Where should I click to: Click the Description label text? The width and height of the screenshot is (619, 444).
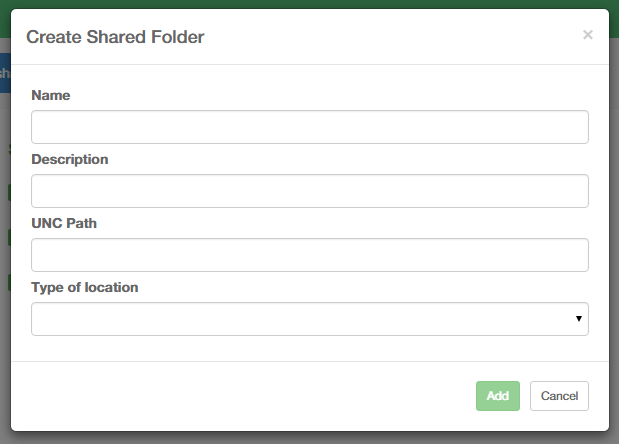tap(70, 159)
